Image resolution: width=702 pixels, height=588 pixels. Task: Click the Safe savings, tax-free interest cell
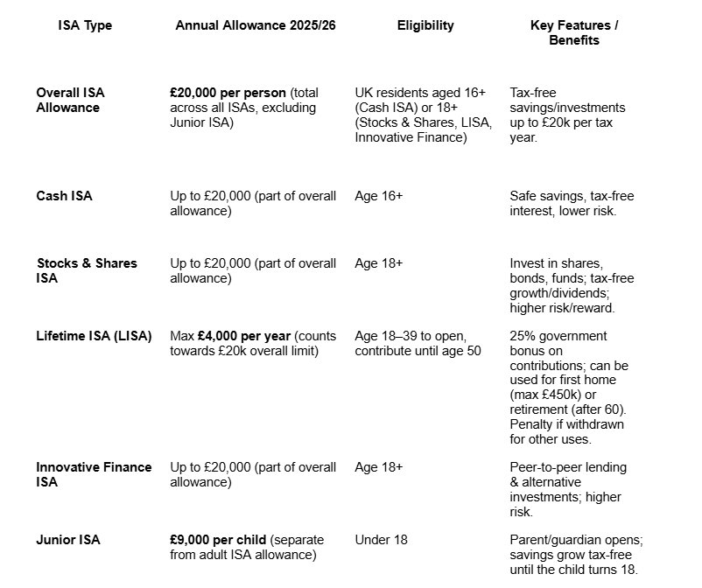(x=572, y=203)
